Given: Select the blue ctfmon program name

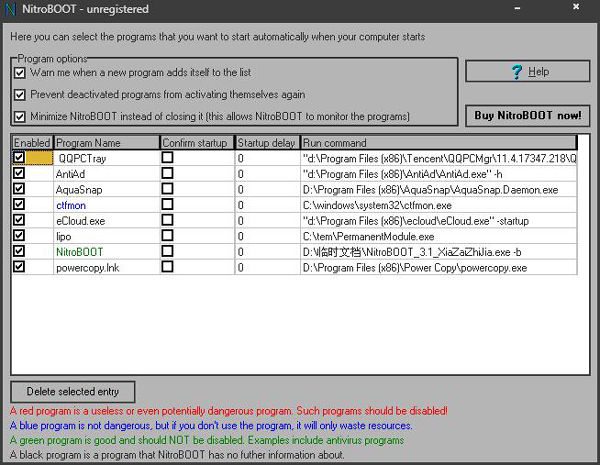Looking at the screenshot, I should [71, 206].
